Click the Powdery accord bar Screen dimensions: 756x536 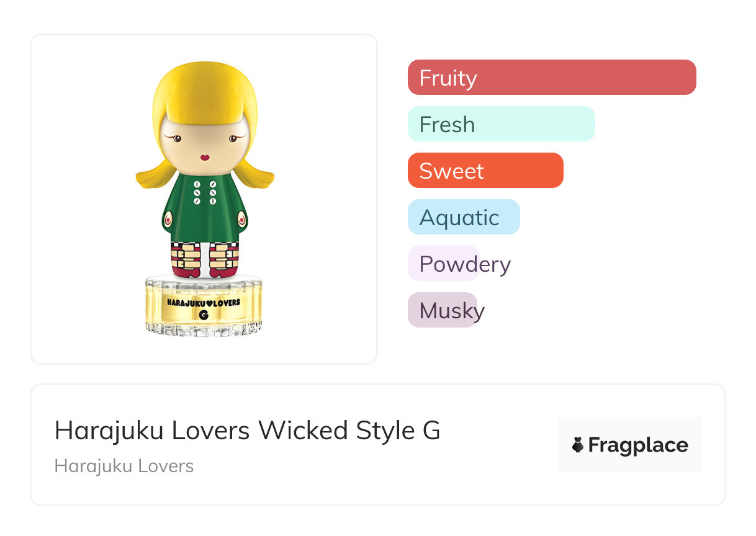coord(443,264)
